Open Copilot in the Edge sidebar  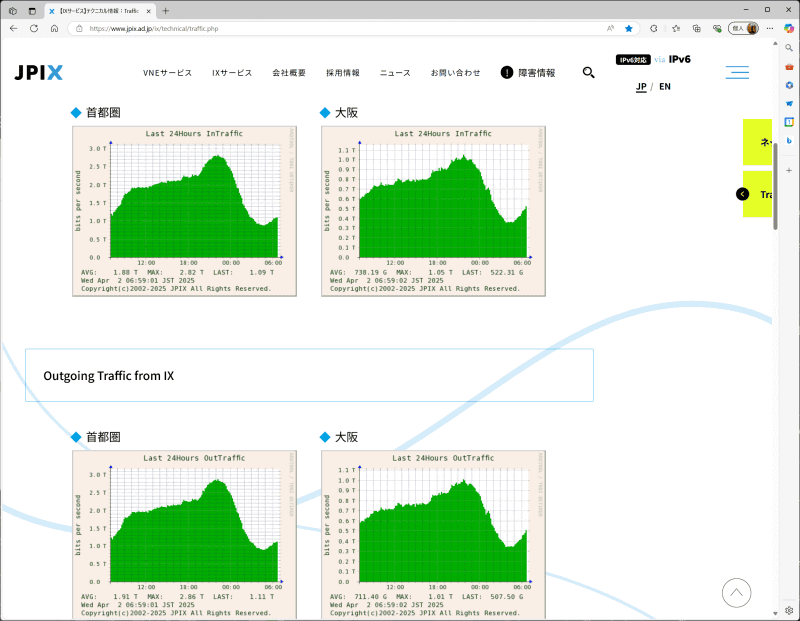tap(790, 30)
